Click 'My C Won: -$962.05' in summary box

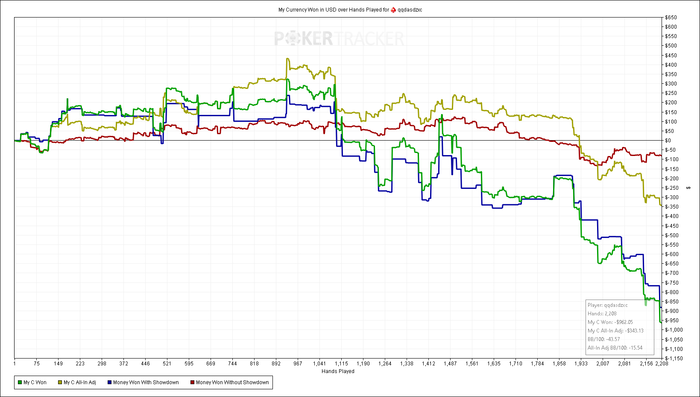(x=610, y=322)
